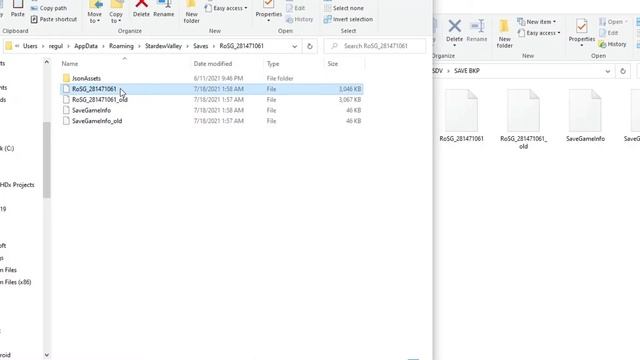Click Paste shortcut in the Clipboard group
Viewport: 640px width, 360px height.
click(54, 19)
